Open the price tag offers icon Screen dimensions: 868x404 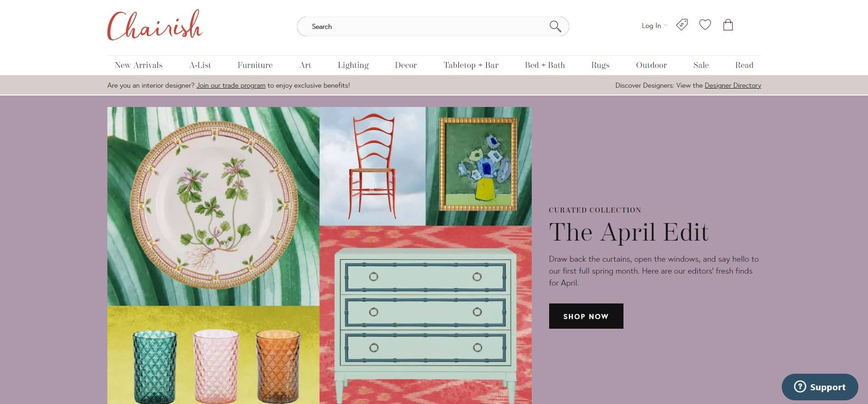(x=682, y=25)
